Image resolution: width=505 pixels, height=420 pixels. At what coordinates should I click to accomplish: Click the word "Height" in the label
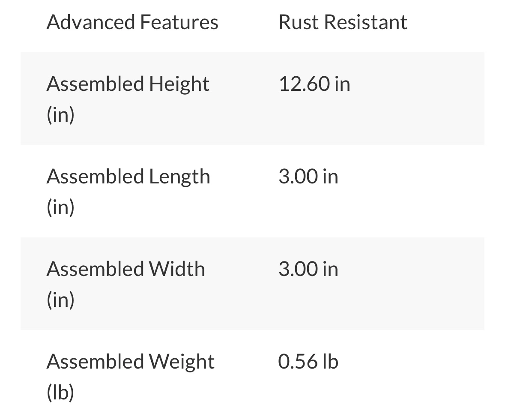coord(179,84)
